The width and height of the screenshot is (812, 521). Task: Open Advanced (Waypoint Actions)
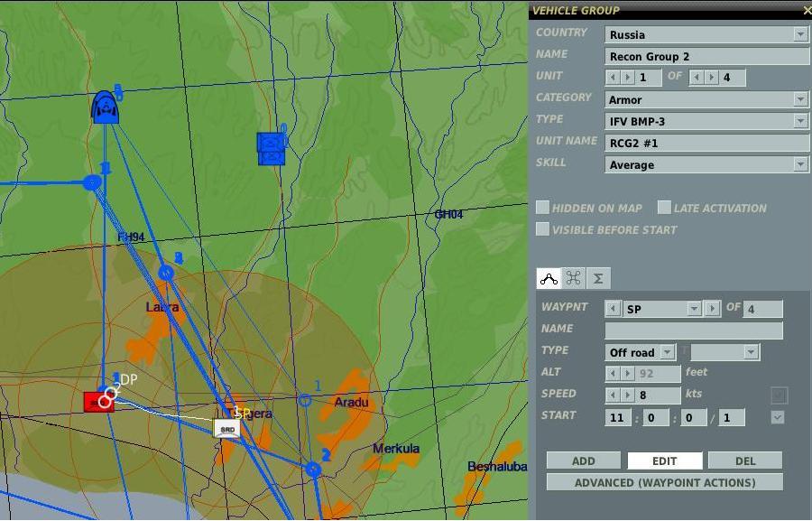[664, 483]
